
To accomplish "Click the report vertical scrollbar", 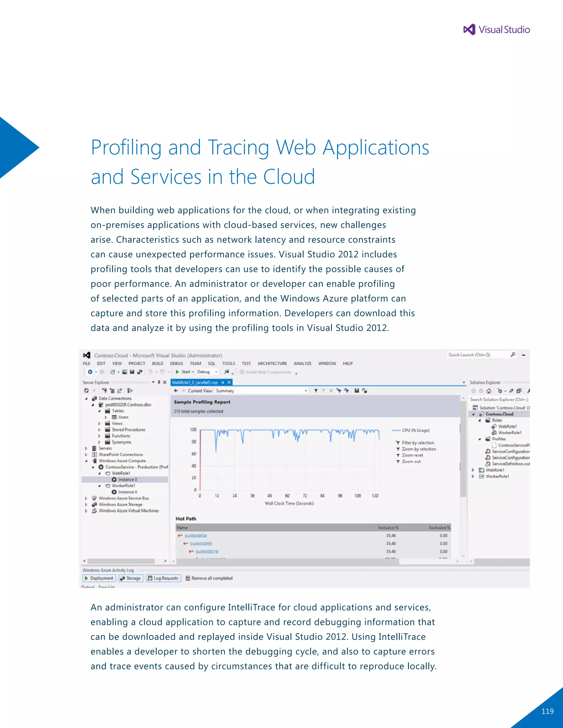I will pyautogui.click(x=463, y=449).
